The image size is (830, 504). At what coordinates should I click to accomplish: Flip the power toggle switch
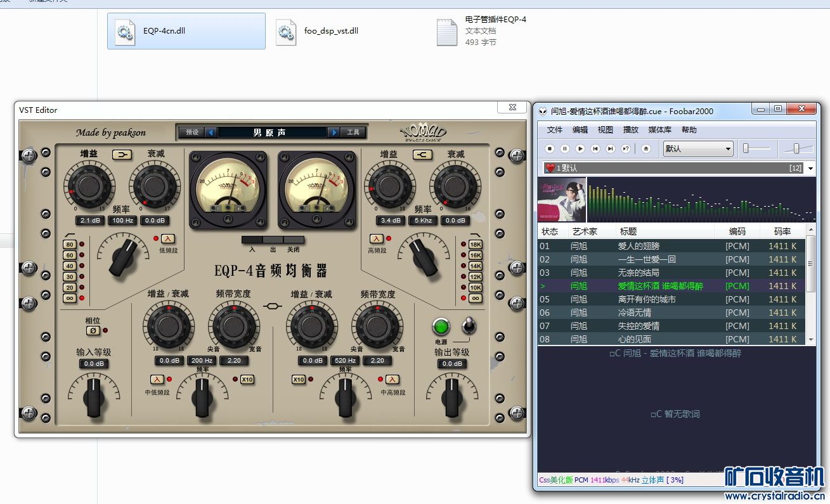(x=469, y=326)
